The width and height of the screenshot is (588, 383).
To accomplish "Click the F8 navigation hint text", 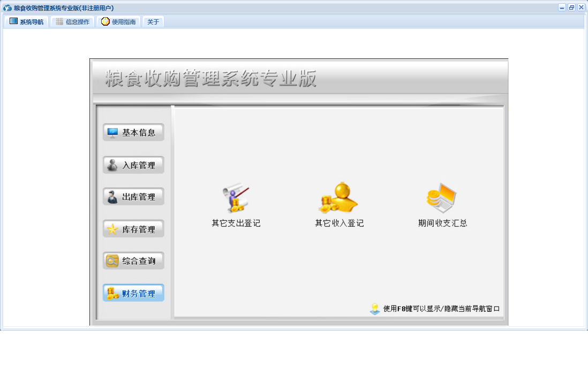I will pos(441,309).
